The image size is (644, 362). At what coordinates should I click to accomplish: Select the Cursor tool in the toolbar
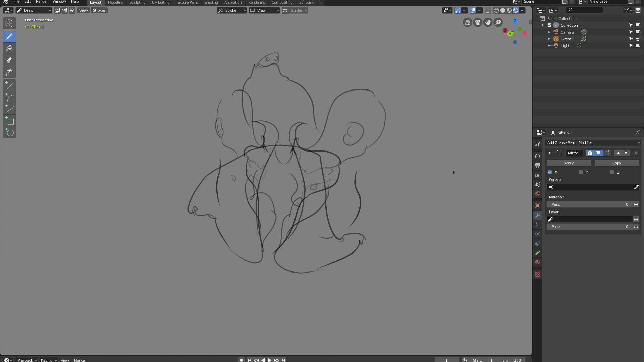click(9, 24)
